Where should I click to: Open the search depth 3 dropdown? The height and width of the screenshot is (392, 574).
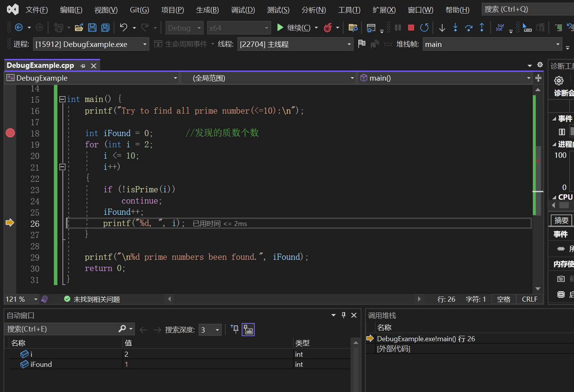click(210, 330)
